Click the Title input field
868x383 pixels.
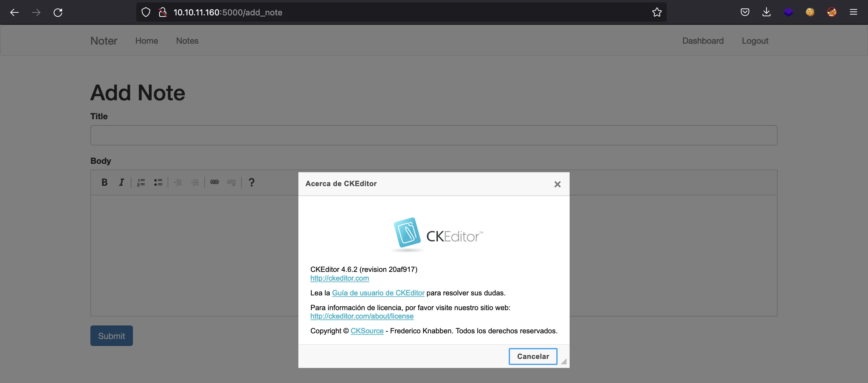pyautogui.click(x=434, y=135)
